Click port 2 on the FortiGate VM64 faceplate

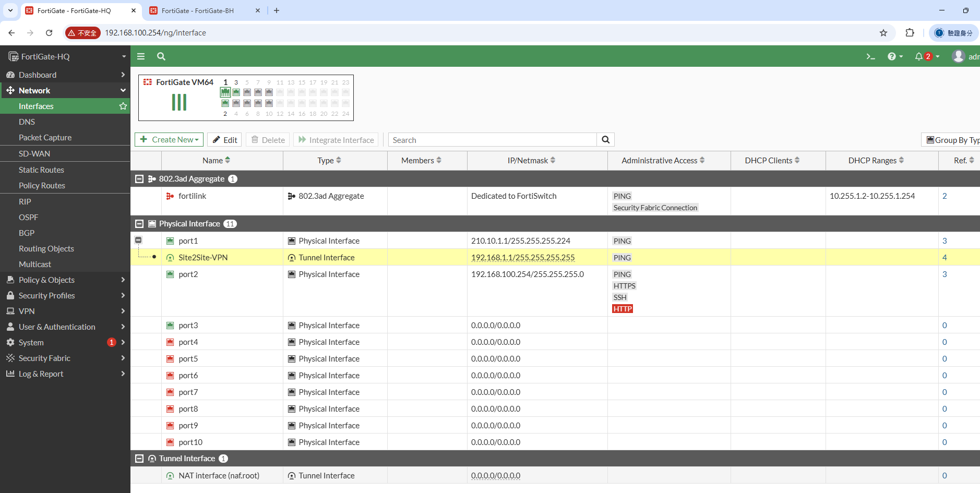(x=225, y=103)
